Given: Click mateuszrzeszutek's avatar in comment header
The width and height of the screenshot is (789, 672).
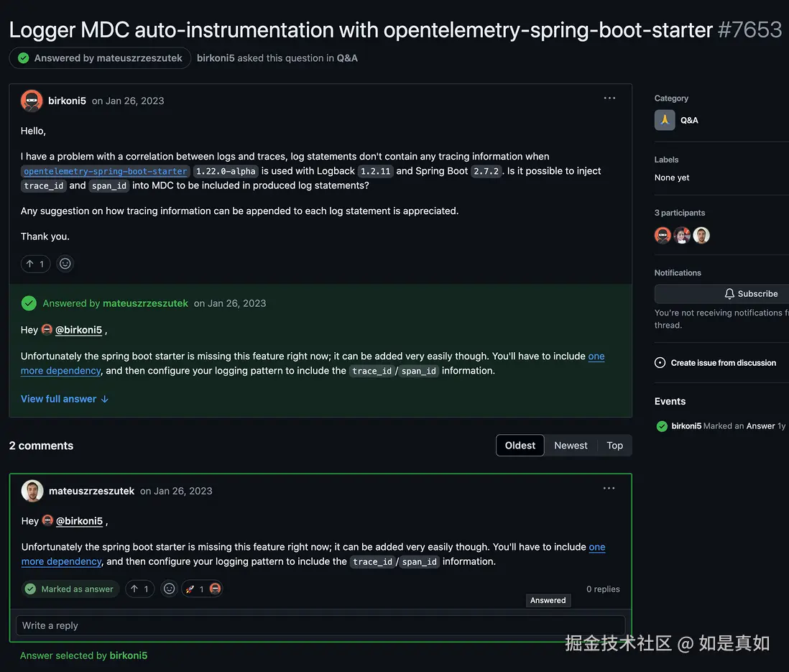Looking at the screenshot, I should 32,491.
